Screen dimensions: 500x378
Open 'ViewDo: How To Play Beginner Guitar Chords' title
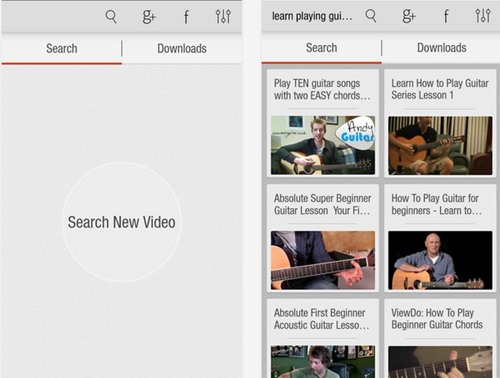437,319
